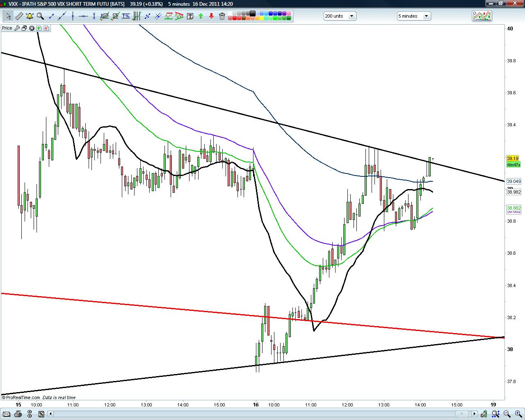Select the magnifying glass zoom tool
This screenshot has width=525, height=420.
(x=40, y=16)
